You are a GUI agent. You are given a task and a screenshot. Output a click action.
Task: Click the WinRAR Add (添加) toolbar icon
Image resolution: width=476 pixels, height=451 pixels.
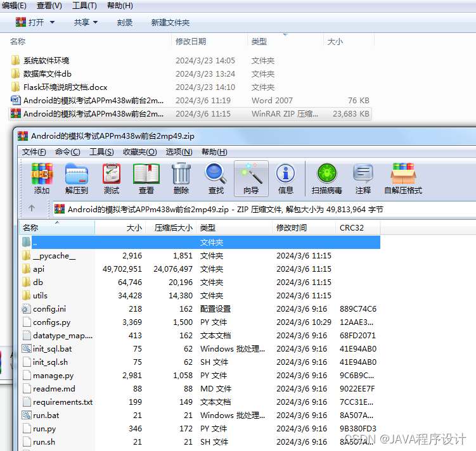[42, 174]
